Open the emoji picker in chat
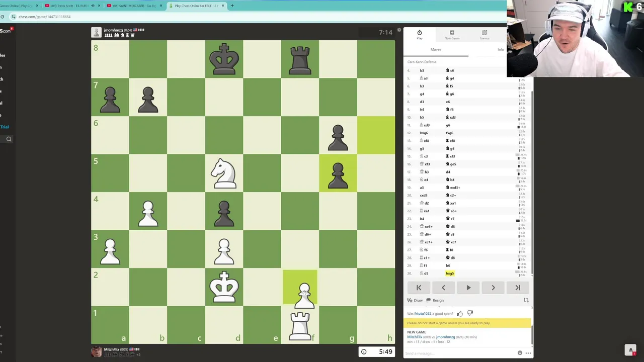This screenshot has height=362, width=644. [x=520, y=353]
